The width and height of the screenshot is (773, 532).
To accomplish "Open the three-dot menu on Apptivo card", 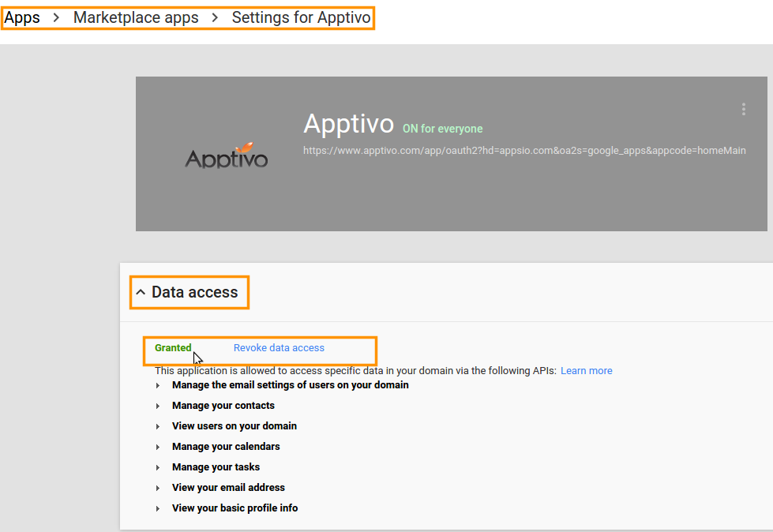I will click(744, 110).
